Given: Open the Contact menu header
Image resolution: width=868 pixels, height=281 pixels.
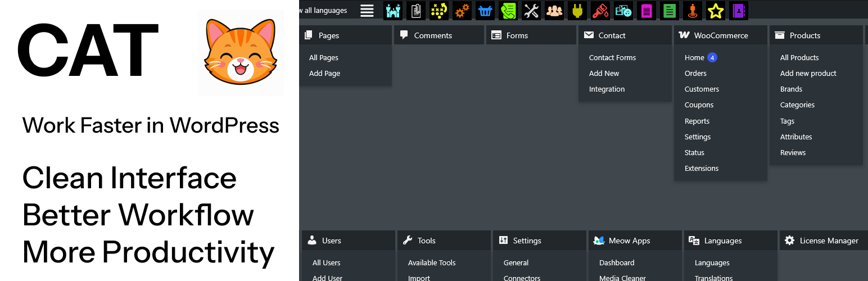Looking at the screenshot, I should (625, 35).
